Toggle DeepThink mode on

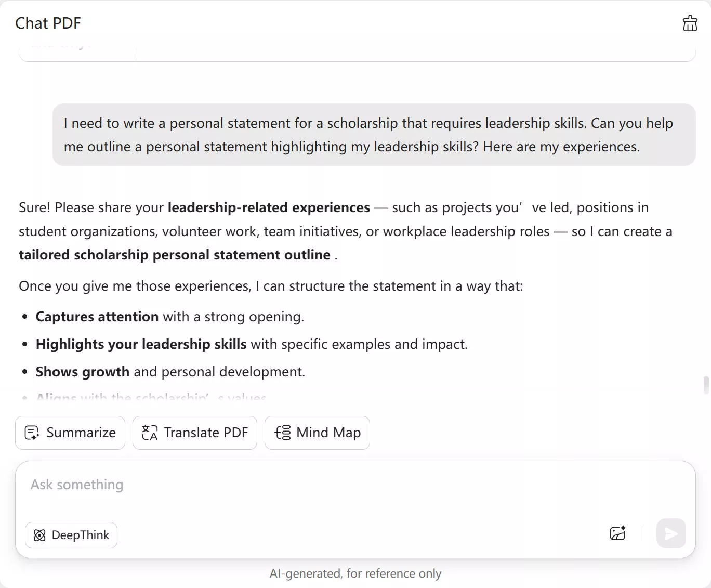(71, 535)
